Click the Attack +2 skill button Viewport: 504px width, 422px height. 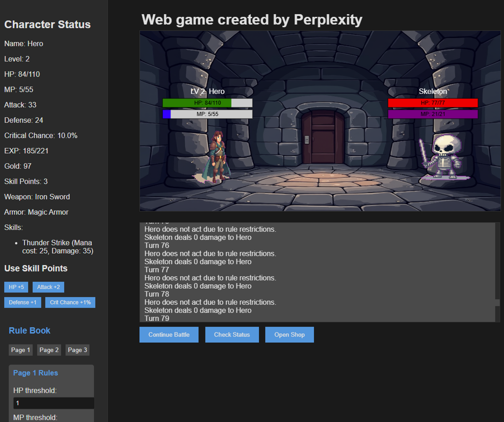tap(48, 287)
